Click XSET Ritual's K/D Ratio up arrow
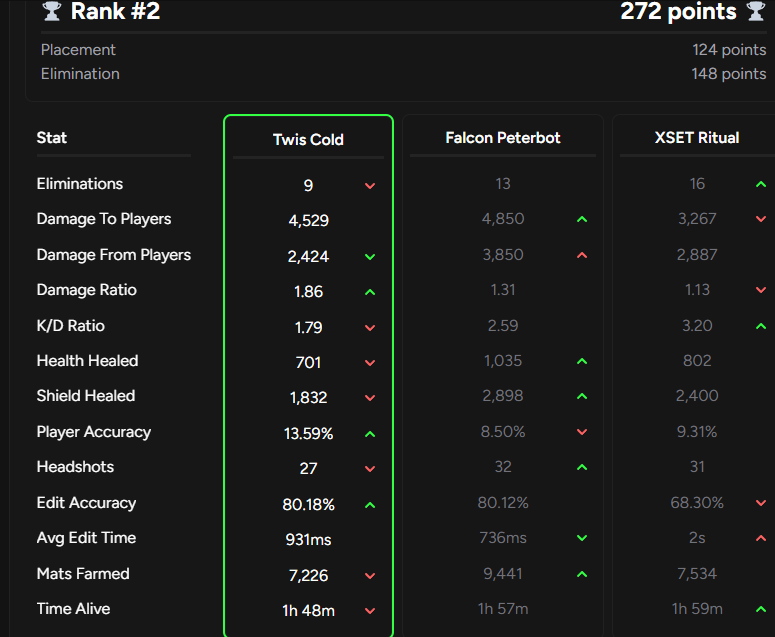Screen dimensions: 775x637 761,326
